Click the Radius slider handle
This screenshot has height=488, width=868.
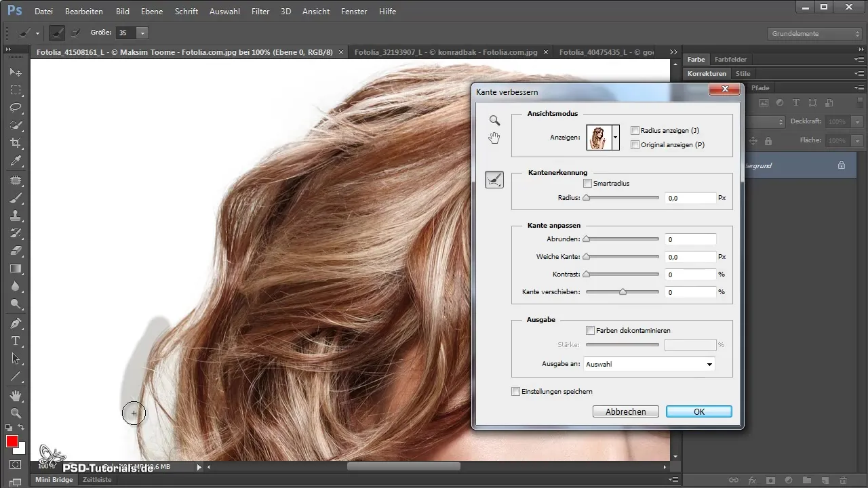point(586,198)
